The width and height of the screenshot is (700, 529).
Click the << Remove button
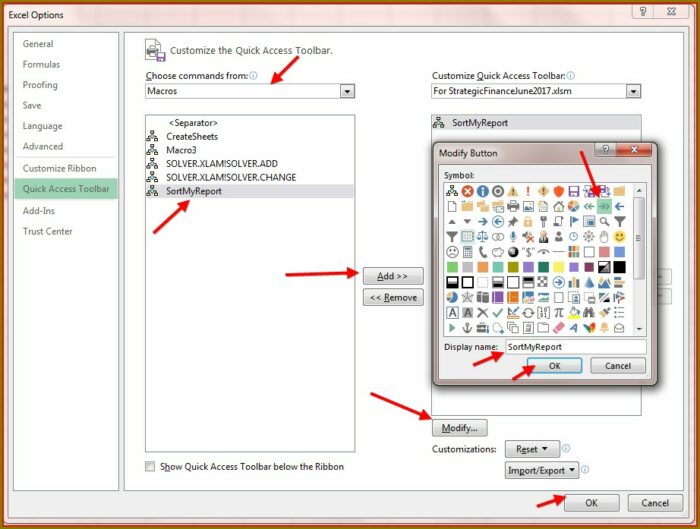coord(393,297)
